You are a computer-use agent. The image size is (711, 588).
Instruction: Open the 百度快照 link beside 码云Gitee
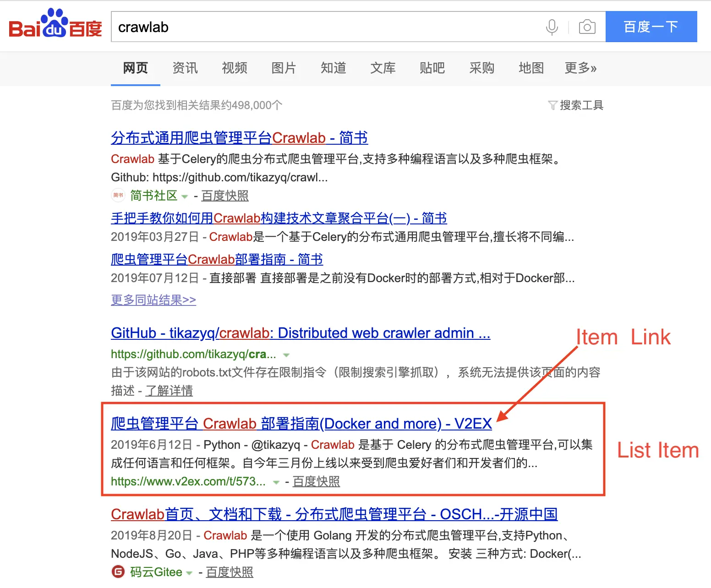230,572
